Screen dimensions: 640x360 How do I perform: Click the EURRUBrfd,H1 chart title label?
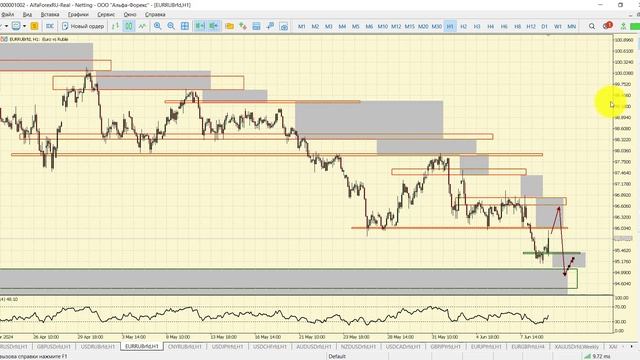39,39
